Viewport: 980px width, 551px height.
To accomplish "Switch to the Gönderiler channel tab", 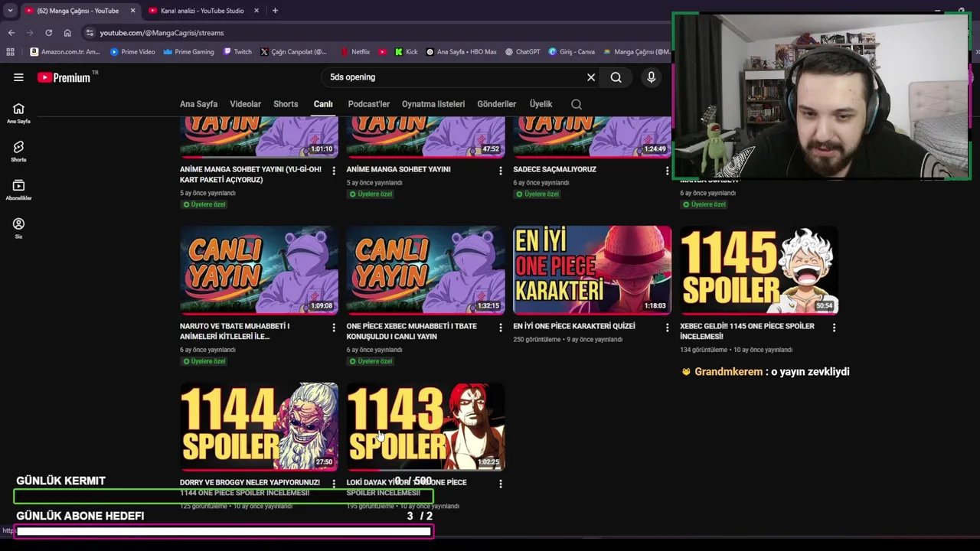I will [x=496, y=104].
